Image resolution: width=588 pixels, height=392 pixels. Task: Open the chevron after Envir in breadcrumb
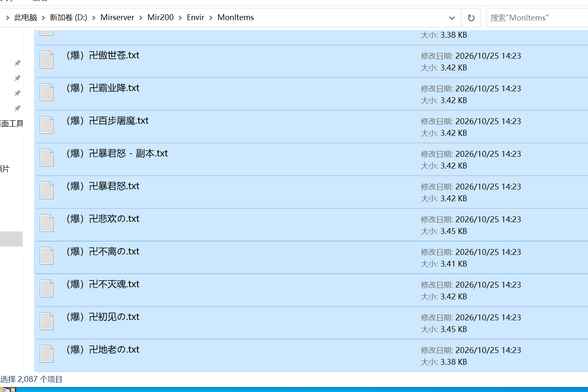tap(211, 18)
